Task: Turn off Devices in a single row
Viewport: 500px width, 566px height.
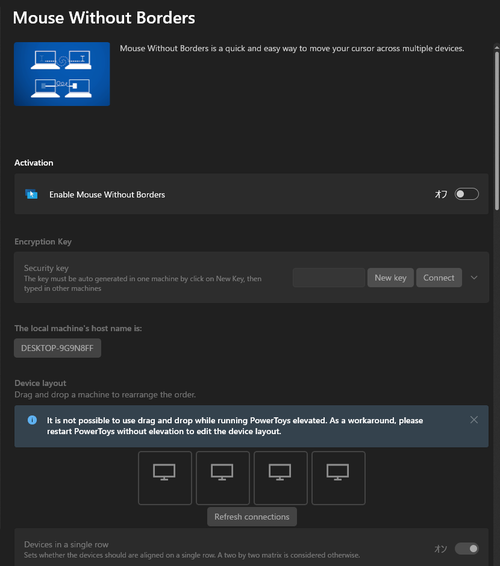Action: coord(466,549)
